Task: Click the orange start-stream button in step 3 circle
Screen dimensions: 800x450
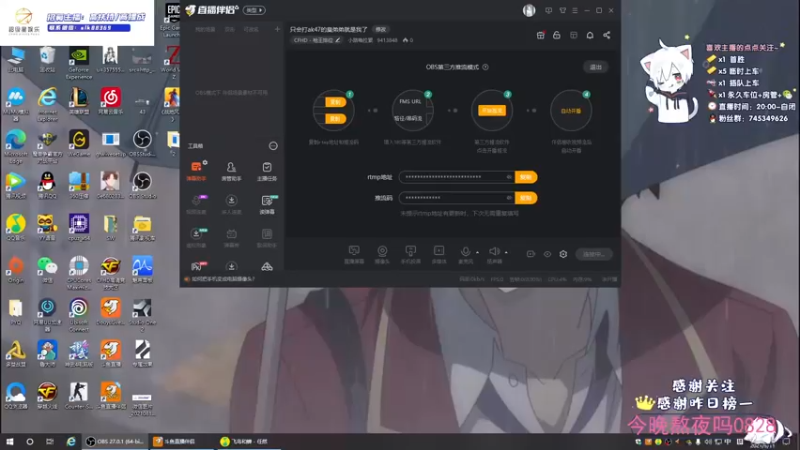Action: [492, 110]
